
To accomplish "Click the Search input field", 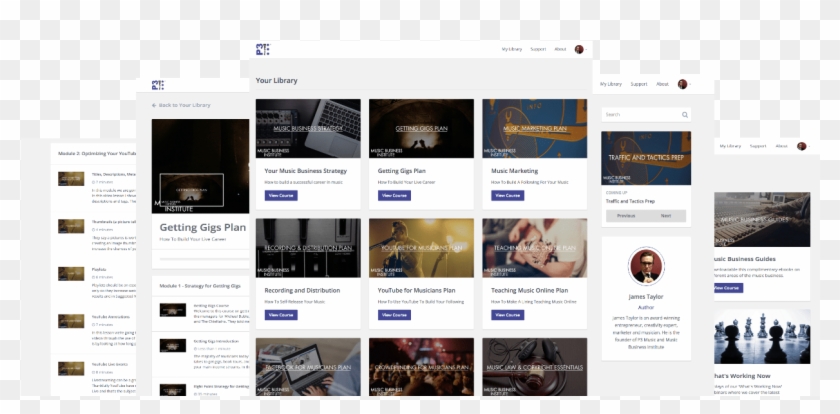I will point(646,115).
